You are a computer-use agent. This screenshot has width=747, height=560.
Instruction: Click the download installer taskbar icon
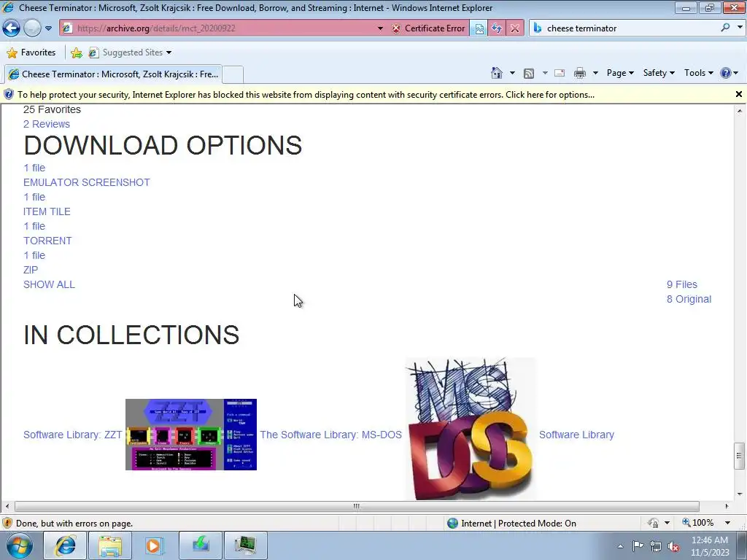tap(200, 545)
